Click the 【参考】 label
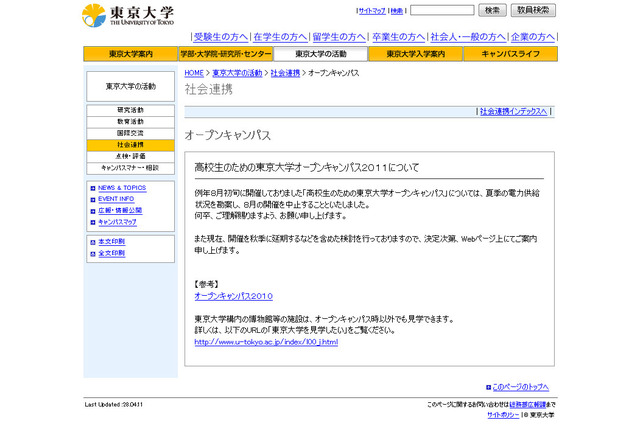This screenshot has height=426, width=640. 207,284
